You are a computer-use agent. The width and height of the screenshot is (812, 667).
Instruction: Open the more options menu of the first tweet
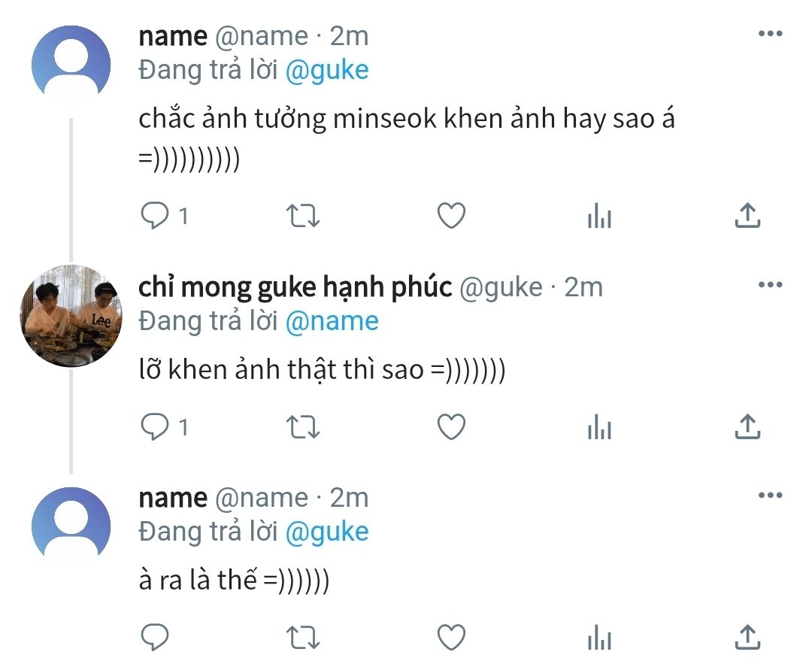point(770,34)
